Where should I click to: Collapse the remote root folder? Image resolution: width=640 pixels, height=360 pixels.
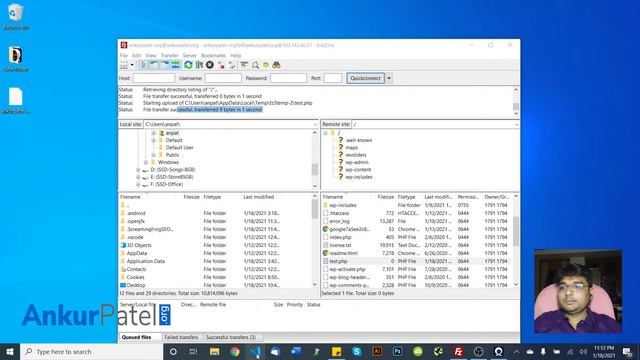[325, 133]
